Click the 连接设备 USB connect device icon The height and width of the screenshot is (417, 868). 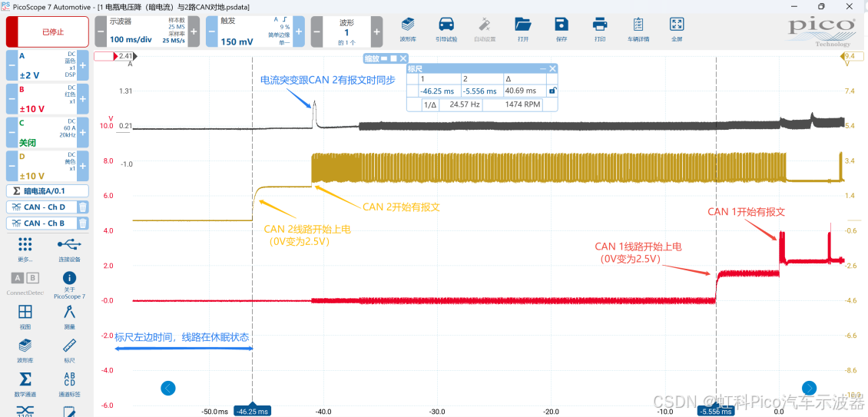(69, 249)
